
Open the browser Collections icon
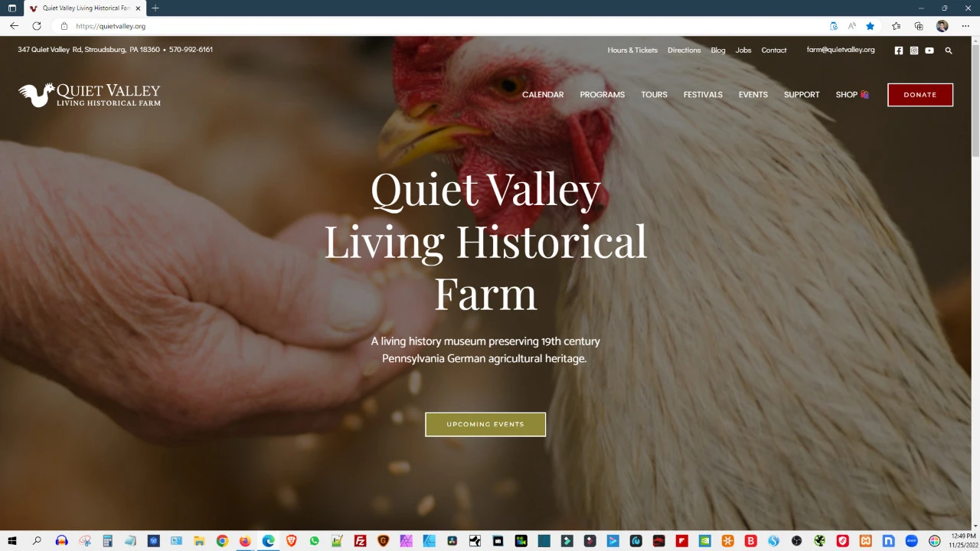point(919,26)
